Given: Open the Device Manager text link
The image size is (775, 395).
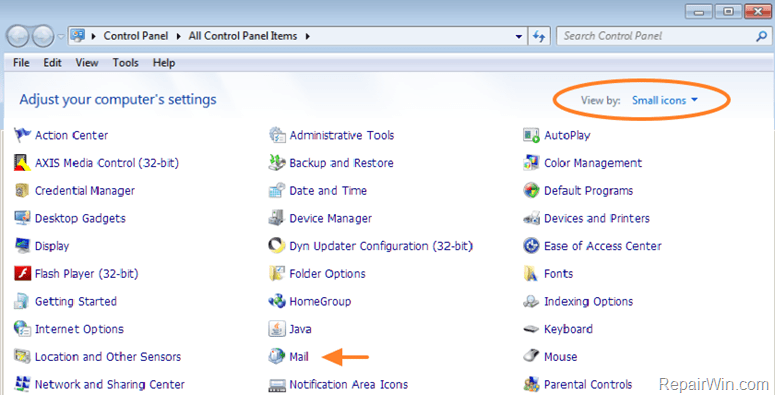Looking at the screenshot, I should click(x=331, y=218).
